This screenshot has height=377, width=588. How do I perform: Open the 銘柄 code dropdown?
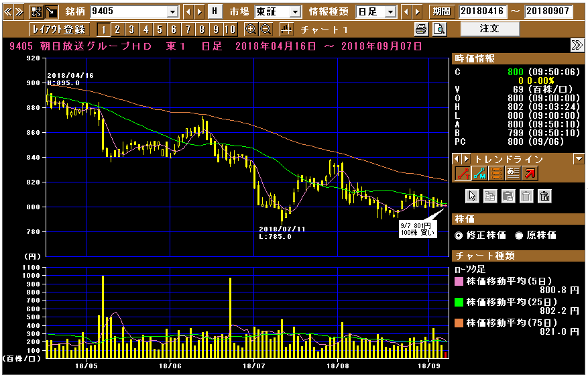point(172,12)
